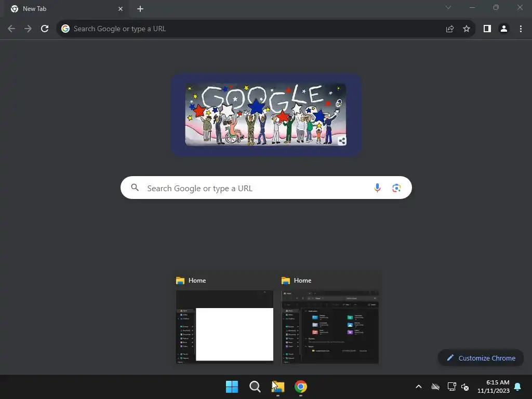Screen dimensions: 532x399
Task: Open the clock and date panel
Action: (494, 387)
